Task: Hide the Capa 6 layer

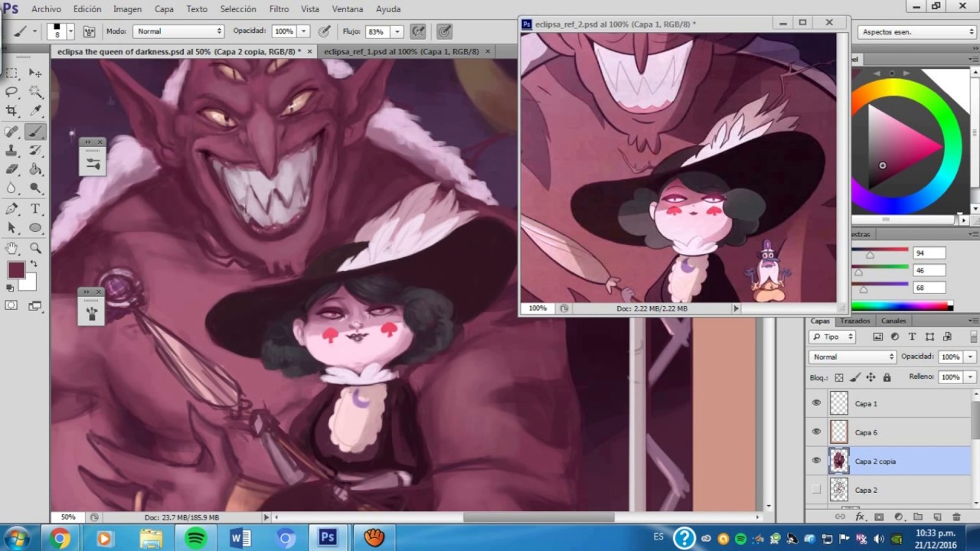Action: 816,432
